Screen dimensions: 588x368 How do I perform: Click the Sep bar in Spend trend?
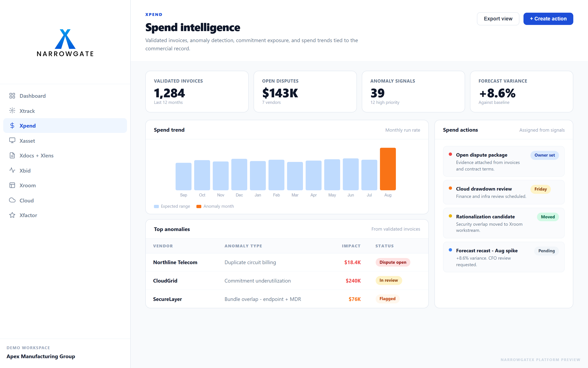pyautogui.click(x=184, y=176)
